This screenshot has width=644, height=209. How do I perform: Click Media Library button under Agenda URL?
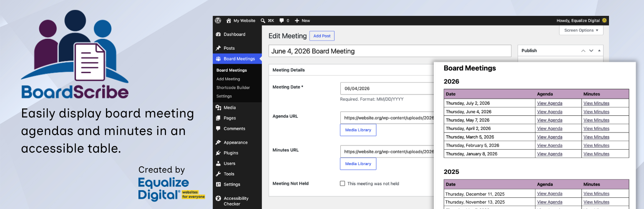coord(358,130)
